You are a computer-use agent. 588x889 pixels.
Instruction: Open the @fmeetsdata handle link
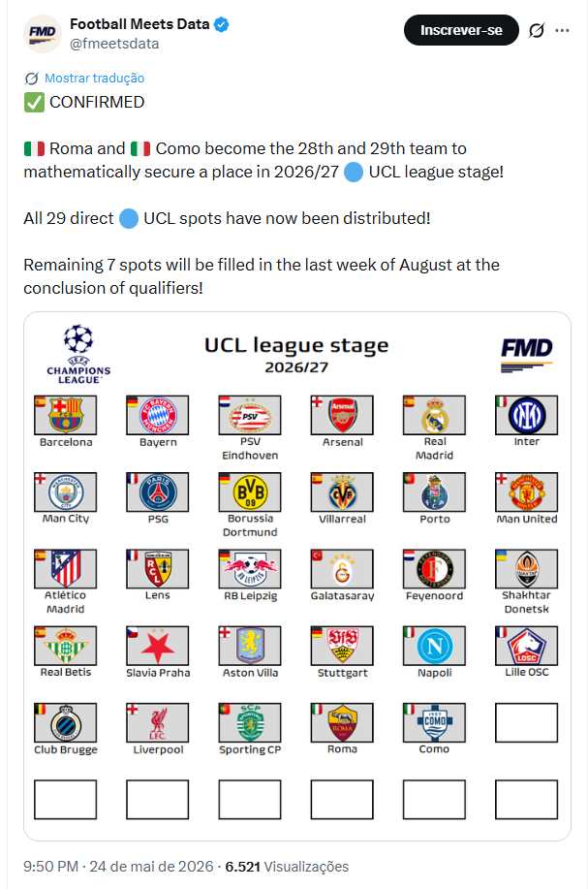pos(114,44)
